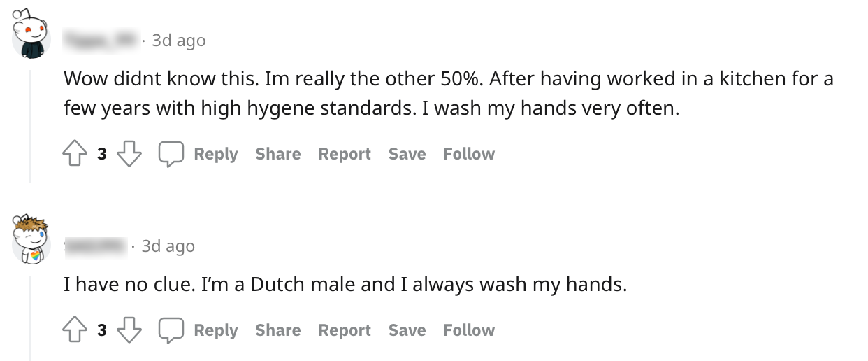The width and height of the screenshot is (868, 361).
Task: Open first comment's blurred username
Action: [99, 41]
